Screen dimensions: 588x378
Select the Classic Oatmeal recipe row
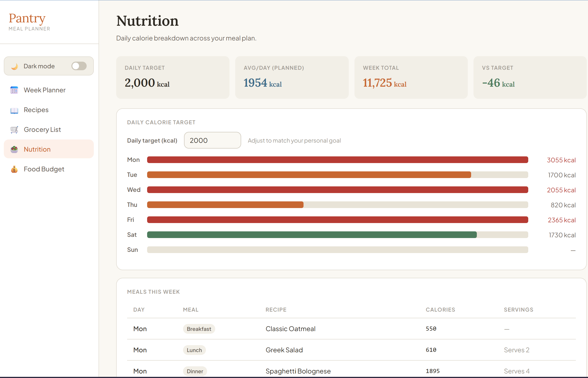(x=290, y=329)
